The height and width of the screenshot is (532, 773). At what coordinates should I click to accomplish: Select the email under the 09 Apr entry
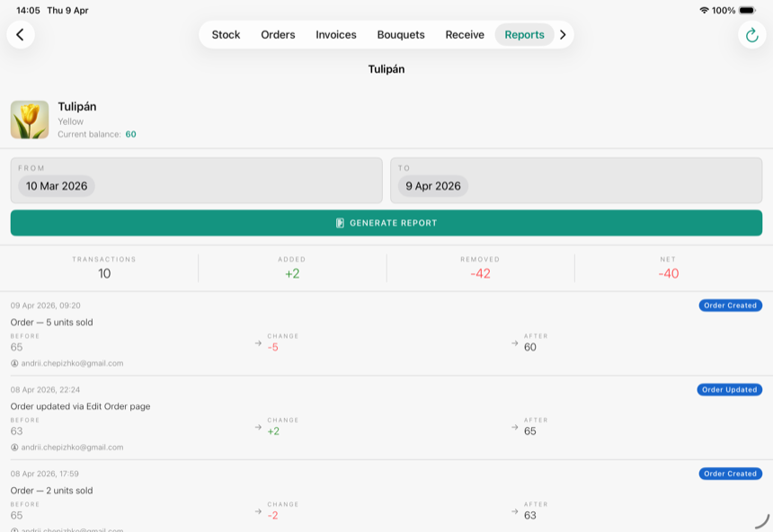tap(73, 363)
